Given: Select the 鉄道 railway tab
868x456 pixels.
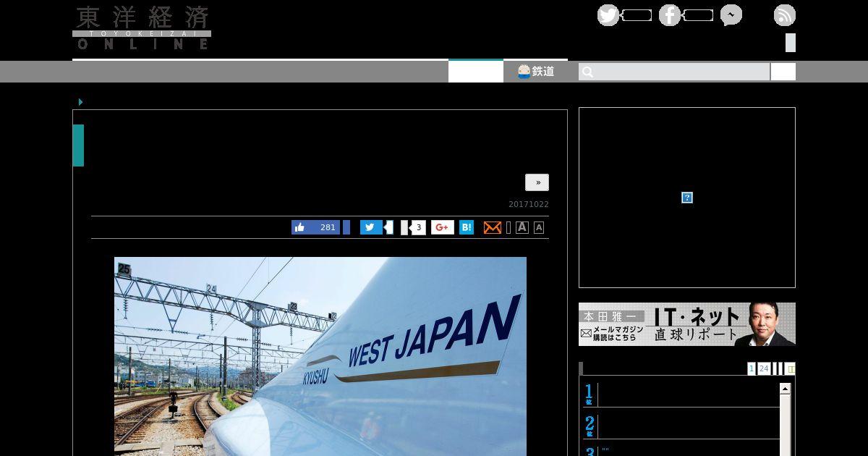Looking at the screenshot, I should 536,71.
